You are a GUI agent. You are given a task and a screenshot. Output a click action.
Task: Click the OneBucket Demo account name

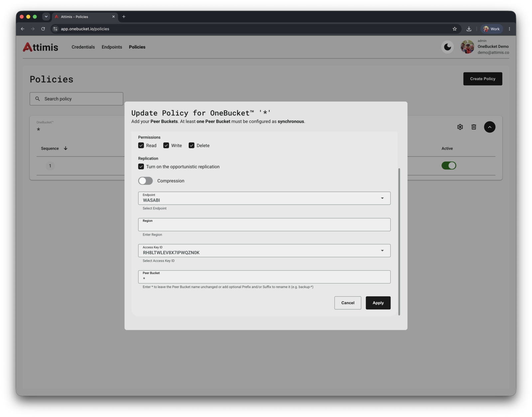tap(493, 47)
